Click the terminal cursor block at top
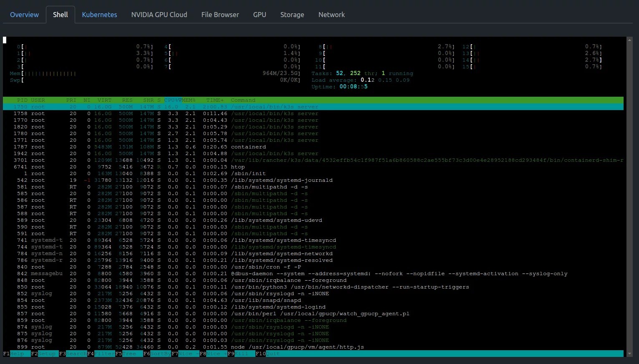The width and height of the screenshot is (639, 364). tap(5, 40)
